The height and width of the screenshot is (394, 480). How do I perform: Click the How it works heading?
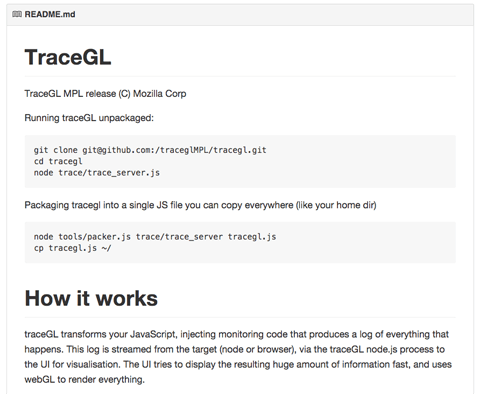91,298
